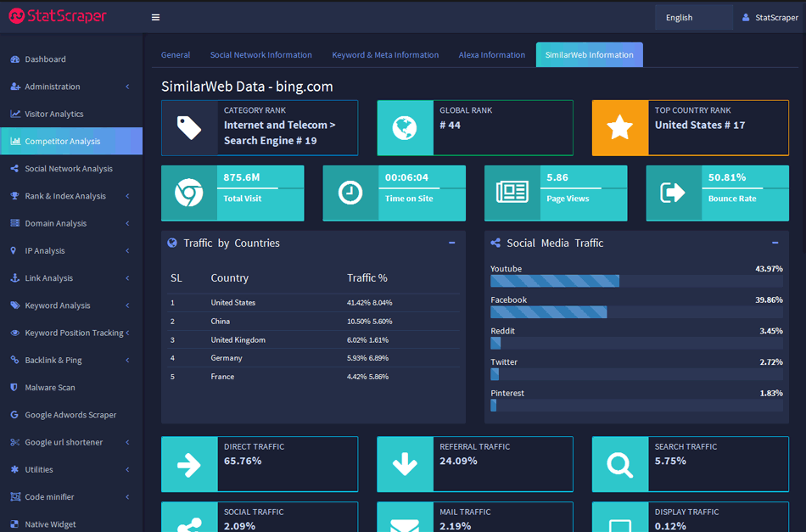The image size is (806, 532).
Task: Open the English language dropdown
Action: coord(693,18)
